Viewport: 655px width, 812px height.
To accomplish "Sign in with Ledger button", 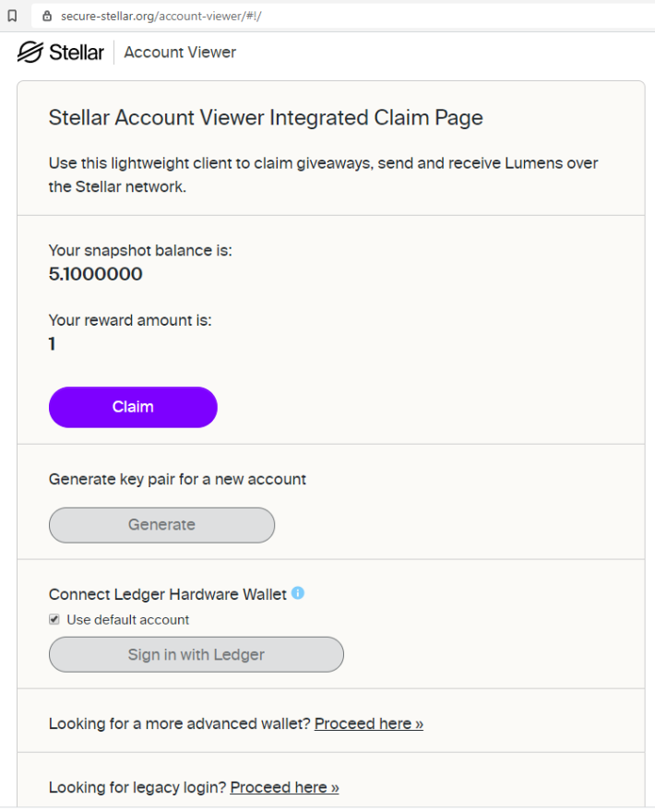I will [196, 654].
